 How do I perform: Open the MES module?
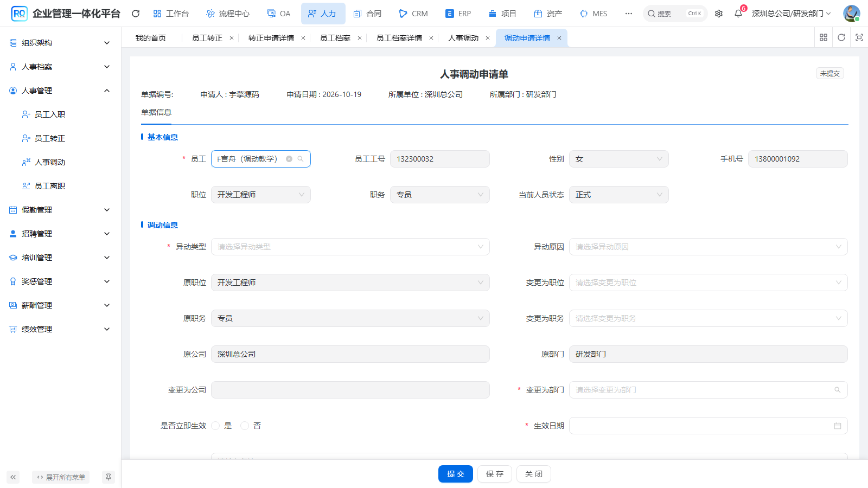coord(593,14)
